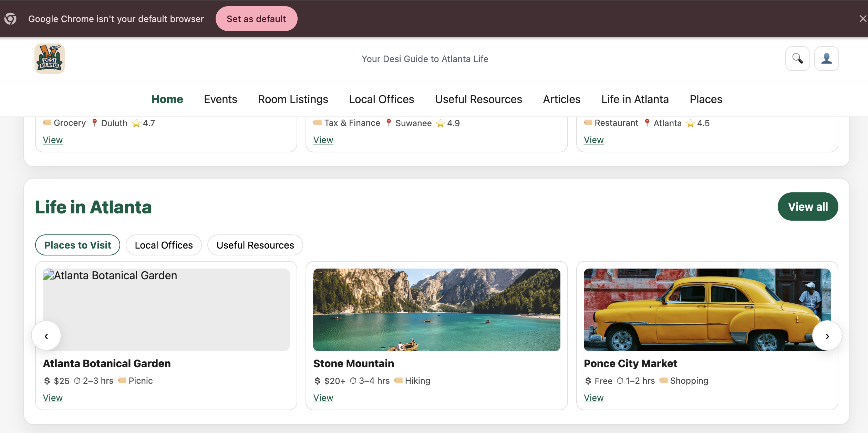Switch to the Useful Resources filter pill

point(255,245)
